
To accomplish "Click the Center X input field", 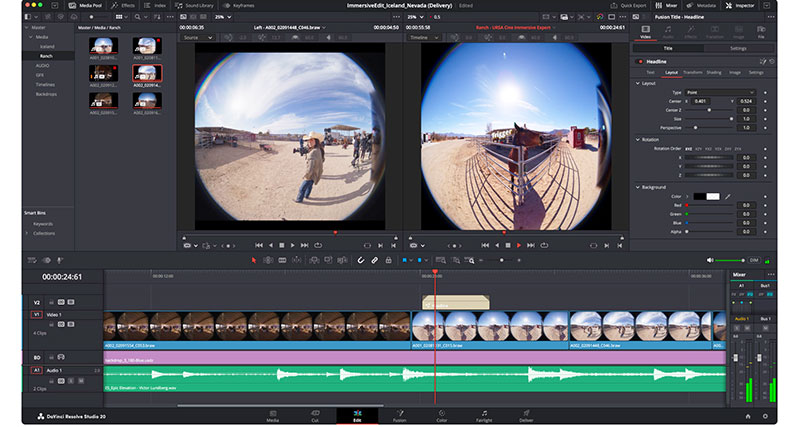I will [x=700, y=101].
